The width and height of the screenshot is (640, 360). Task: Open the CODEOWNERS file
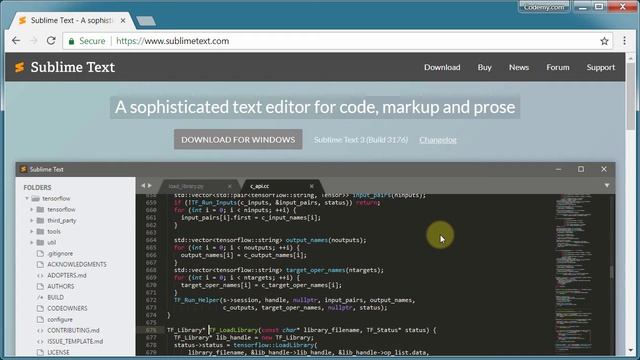67,309
